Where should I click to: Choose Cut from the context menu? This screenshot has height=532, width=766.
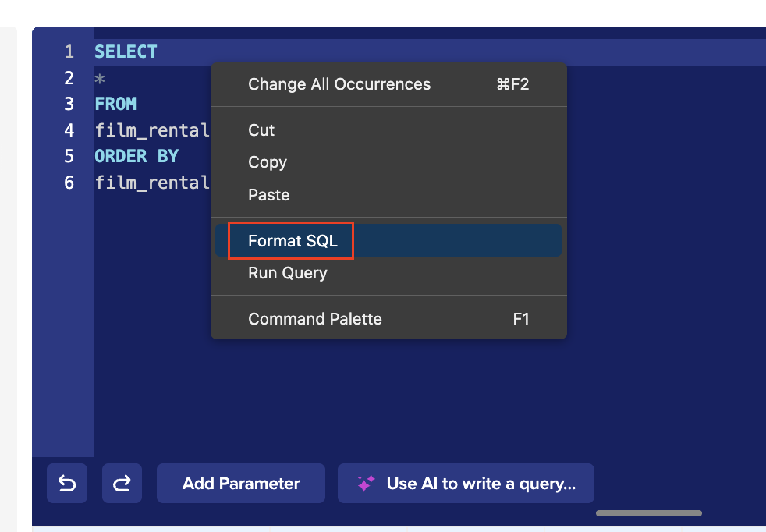261,130
